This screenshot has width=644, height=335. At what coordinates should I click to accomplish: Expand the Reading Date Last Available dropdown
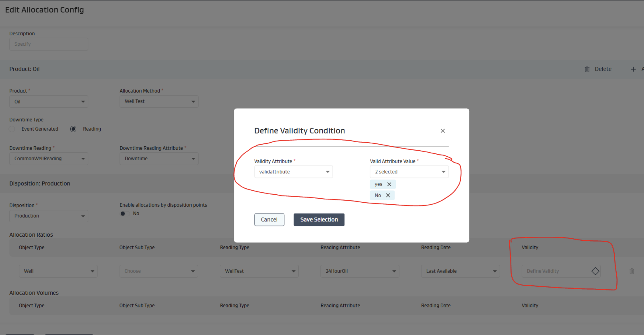[460, 271]
